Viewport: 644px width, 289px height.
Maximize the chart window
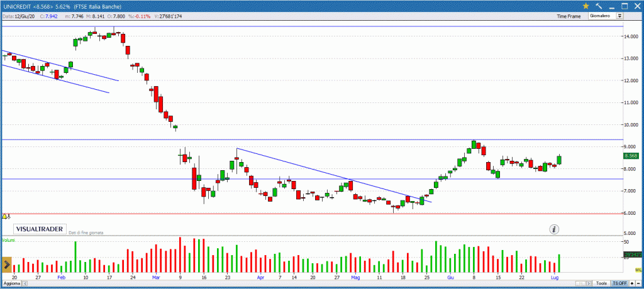[x=625, y=6]
